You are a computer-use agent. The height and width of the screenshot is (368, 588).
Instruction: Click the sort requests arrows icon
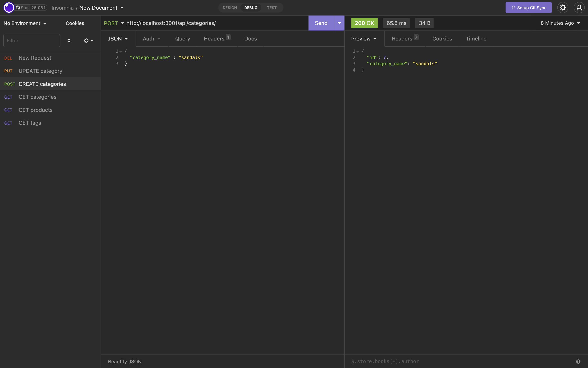(x=69, y=40)
